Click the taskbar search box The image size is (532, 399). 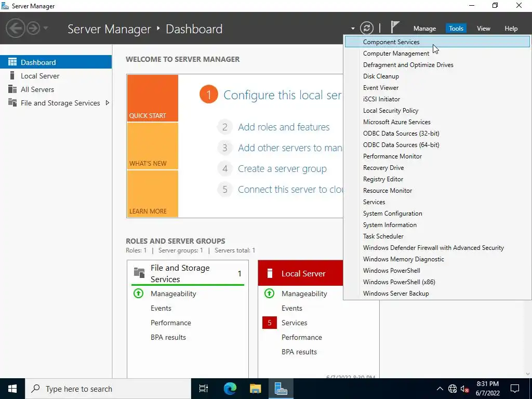coord(108,389)
